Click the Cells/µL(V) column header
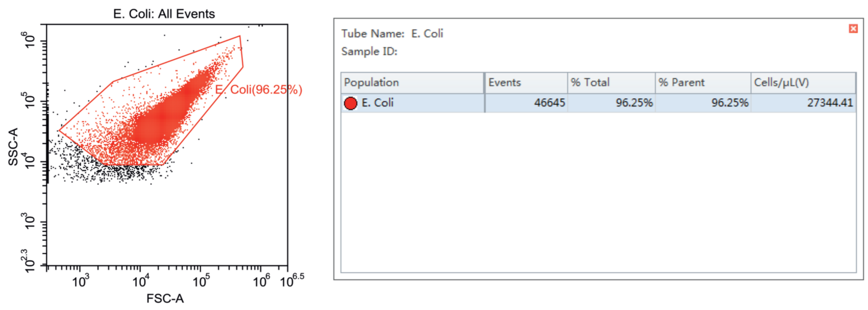This screenshot has height=310, width=868. pyautogui.click(x=804, y=82)
